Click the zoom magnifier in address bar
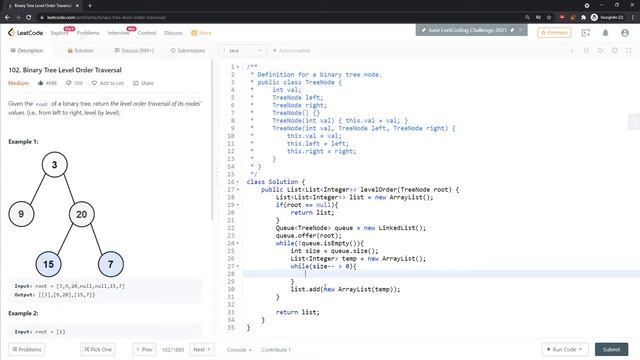 [x=527, y=17]
